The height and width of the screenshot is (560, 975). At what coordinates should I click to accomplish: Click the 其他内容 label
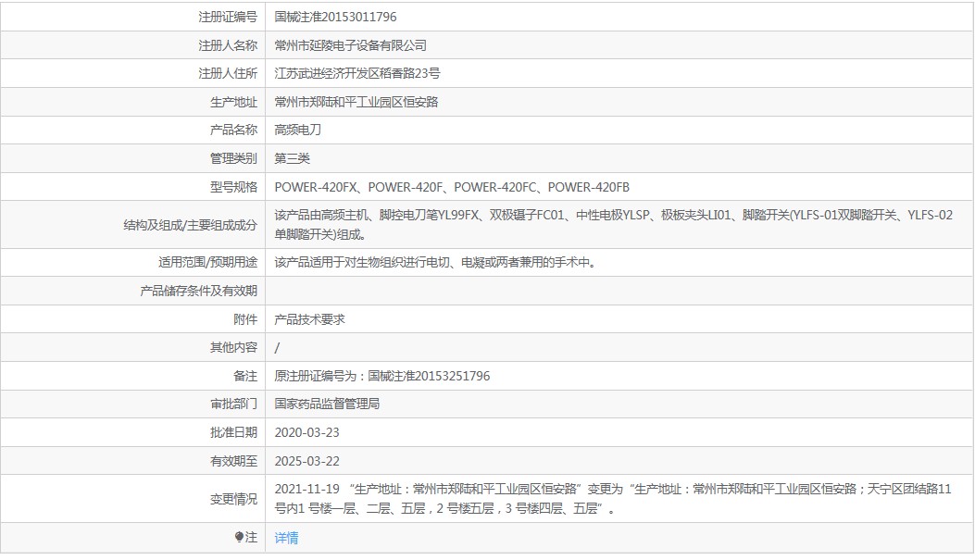coord(234,347)
